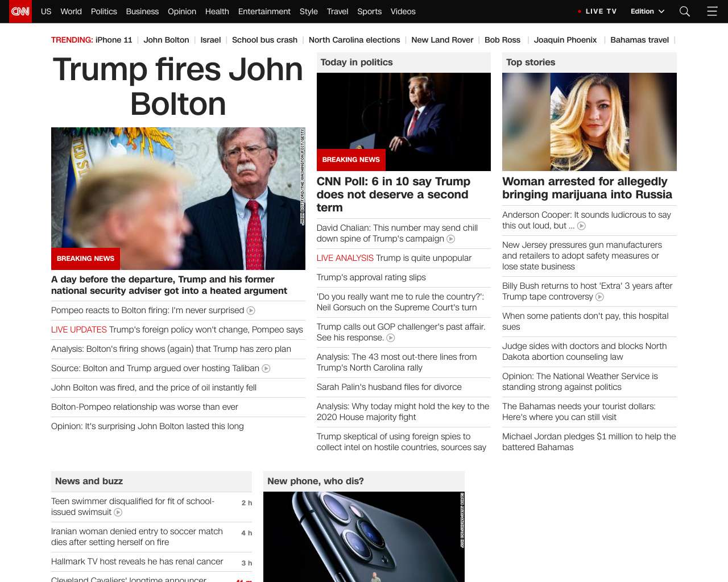Select trending topic Israel
This screenshot has height=582, width=728.
point(210,40)
